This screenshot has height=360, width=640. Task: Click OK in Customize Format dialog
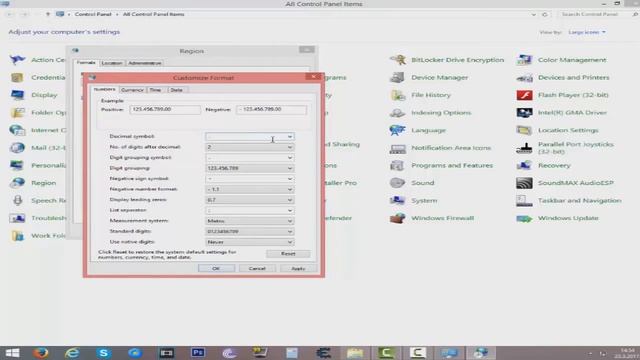pos(216,268)
